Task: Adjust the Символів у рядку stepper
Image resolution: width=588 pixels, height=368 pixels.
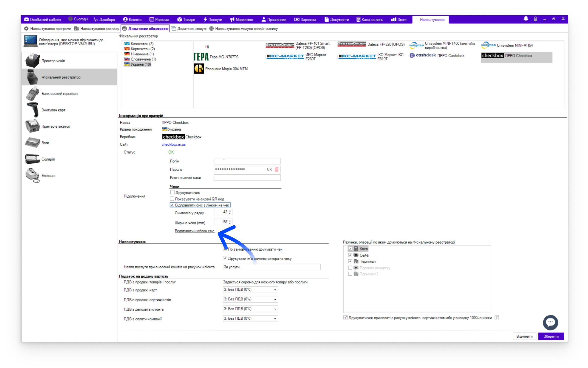Action: coord(230,212)
